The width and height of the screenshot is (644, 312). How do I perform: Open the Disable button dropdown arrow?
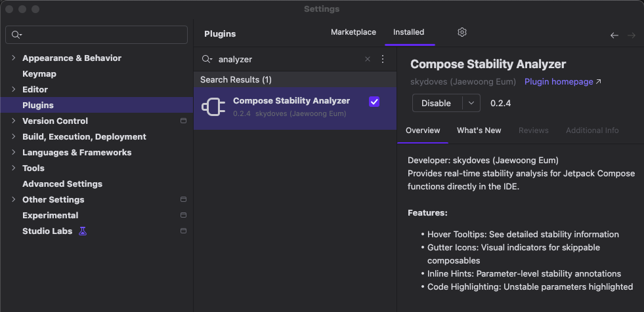[471, 103]
